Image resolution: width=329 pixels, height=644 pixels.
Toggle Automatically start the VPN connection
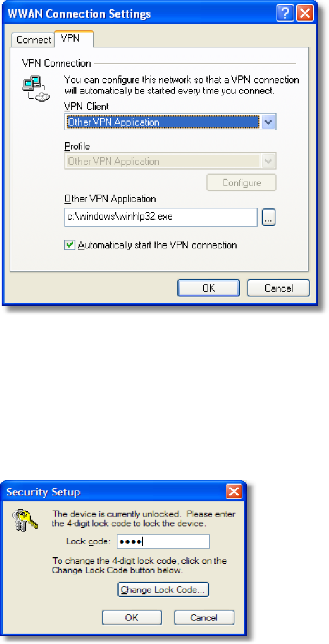[x=70, y=245]
